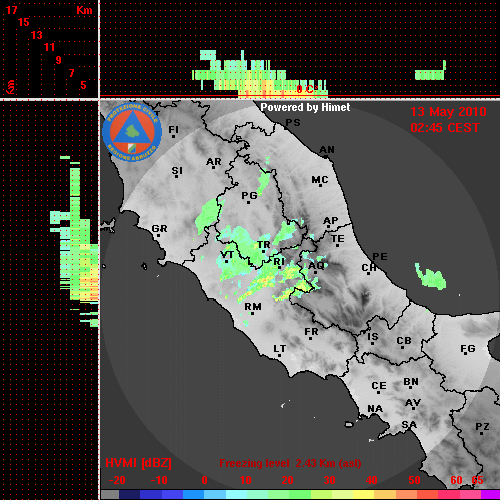Click the HVMI [dBZ] legend title
Screen dimensions: 500x500
138,463
